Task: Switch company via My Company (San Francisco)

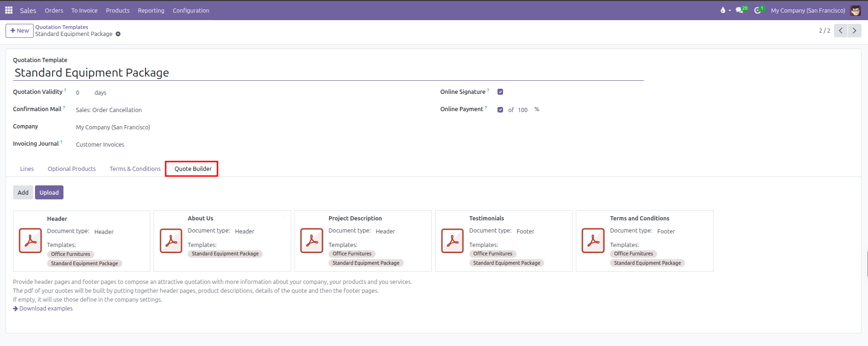Action: click(x=808, y=10)
